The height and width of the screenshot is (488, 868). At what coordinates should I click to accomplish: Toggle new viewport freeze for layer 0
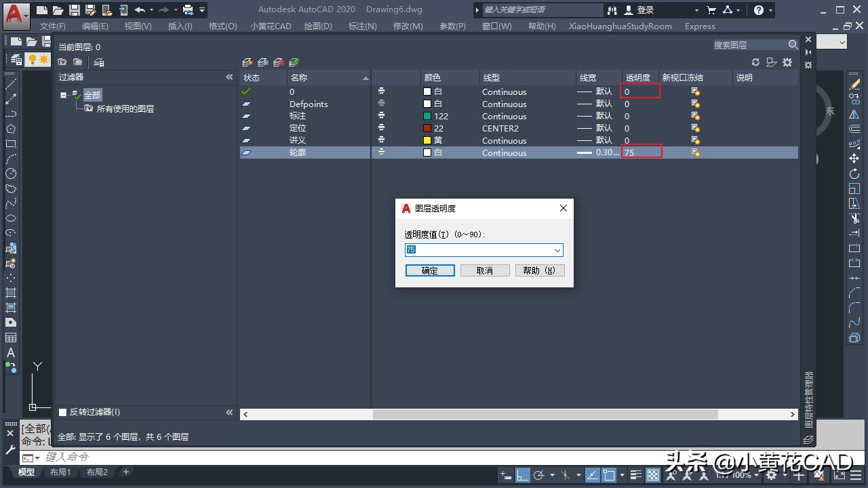pos(695,91)
